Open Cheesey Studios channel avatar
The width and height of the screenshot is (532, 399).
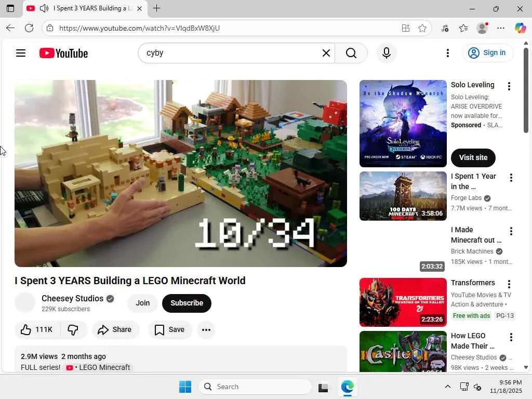(x=25, y=302)
